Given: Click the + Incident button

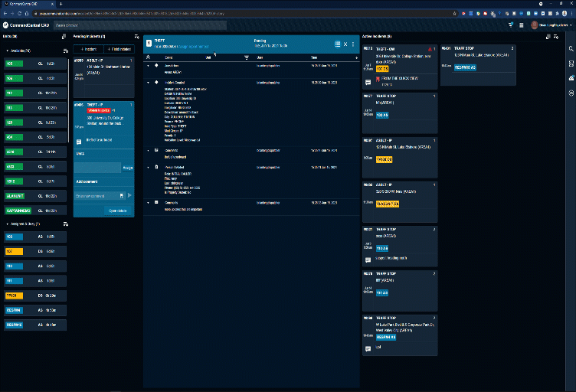Looking at the screenshot, I should click(88, 49).
